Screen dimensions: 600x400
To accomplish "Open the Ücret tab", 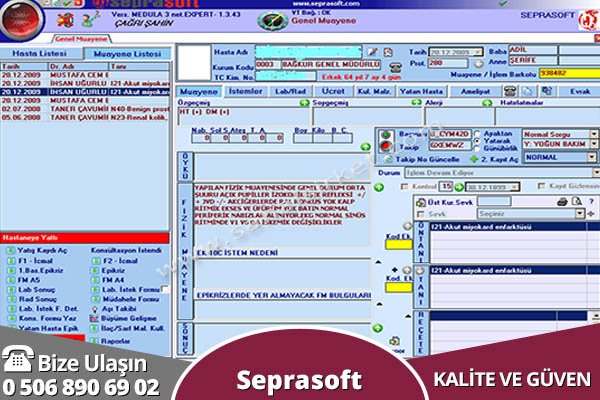I will click(333, 91).
